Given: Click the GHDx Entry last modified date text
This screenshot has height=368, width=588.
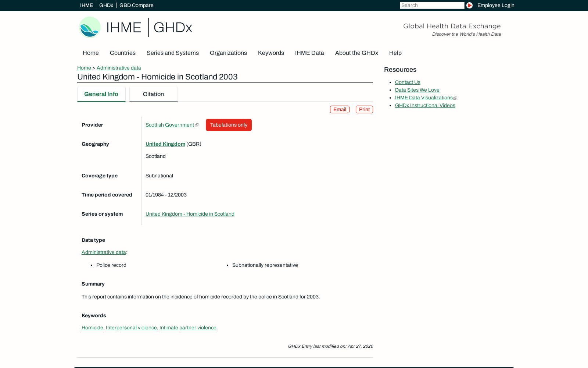Looking at the screenshot, I should coord(330,346).
